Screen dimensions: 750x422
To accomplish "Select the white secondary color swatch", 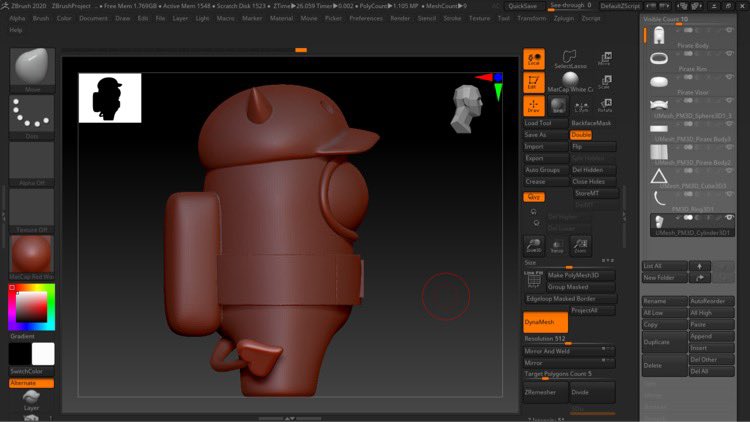I will 43,354.
